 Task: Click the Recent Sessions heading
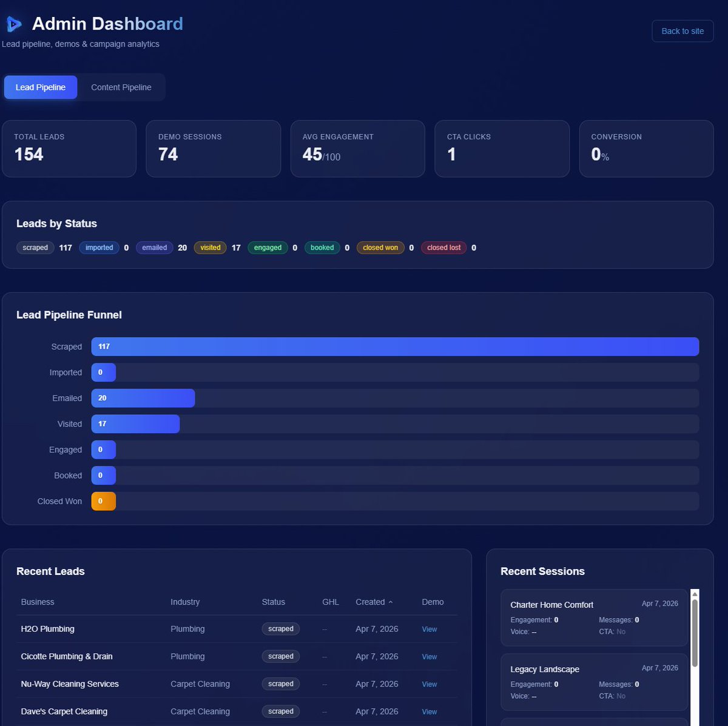point(542,571)
